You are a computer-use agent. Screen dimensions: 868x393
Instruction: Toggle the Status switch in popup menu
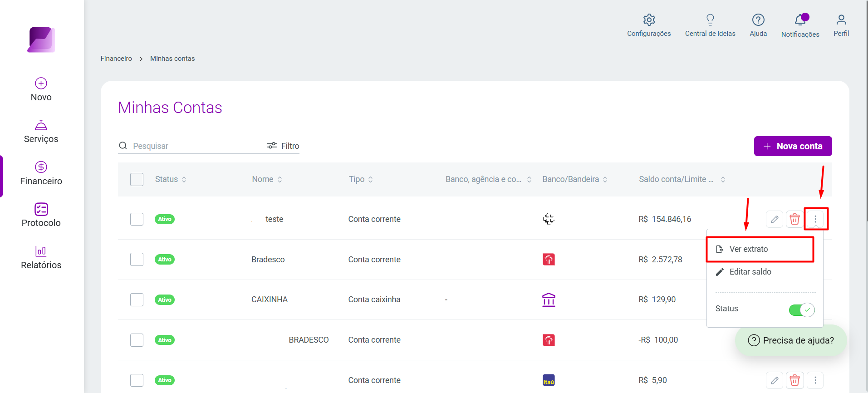802,310
